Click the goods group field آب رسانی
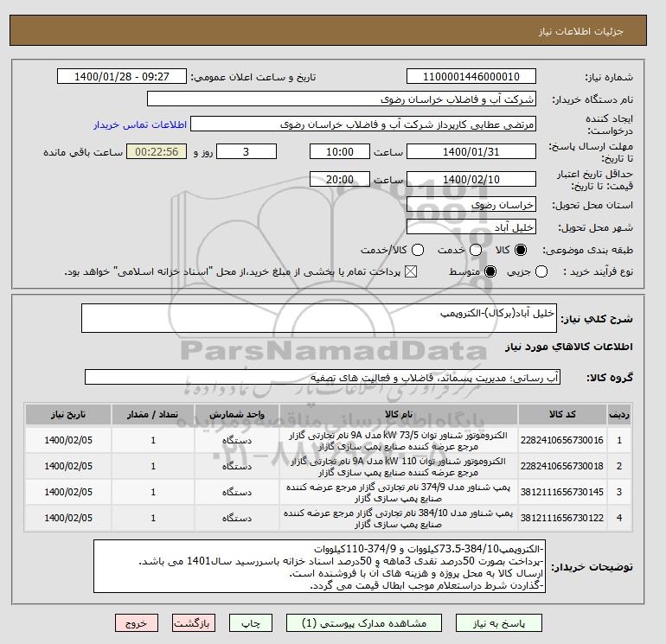The image size is (666, 644). (323, 378)
